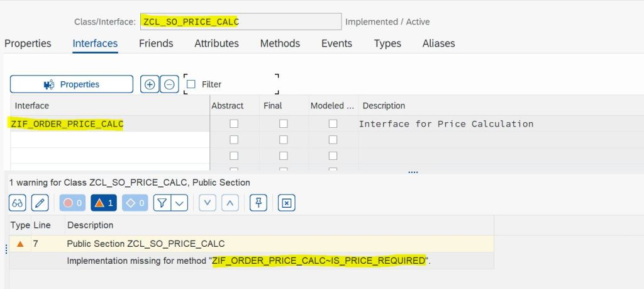Click the Class/Interface name input field
The height and width of the screenshot is (289, 644).
click(240, 21)
